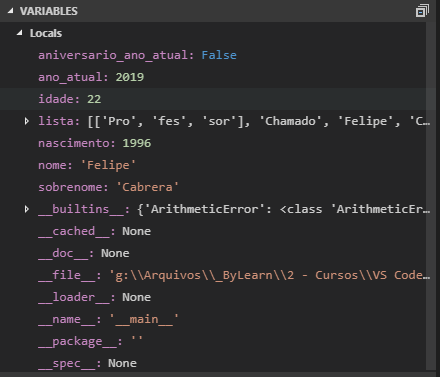440x377 pixels.
Task: Collapse the VARIABLES section arrow
Action: 11,11
